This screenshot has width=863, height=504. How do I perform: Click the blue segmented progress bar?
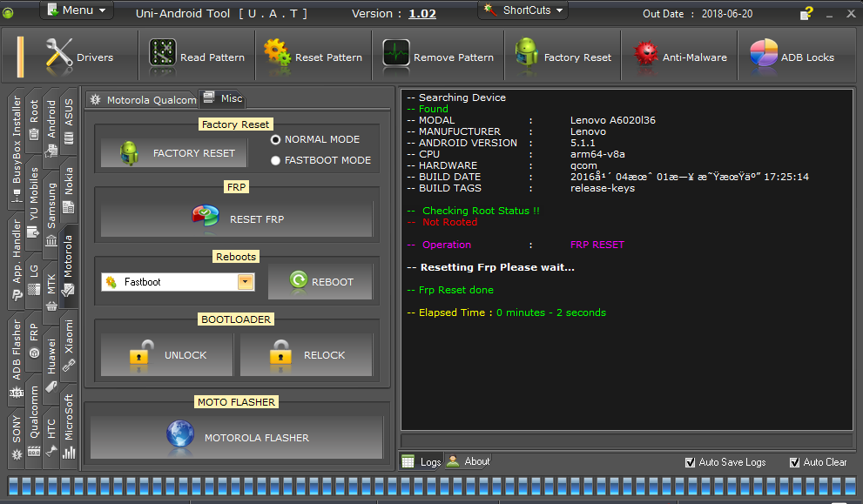[x=433, y=487]
